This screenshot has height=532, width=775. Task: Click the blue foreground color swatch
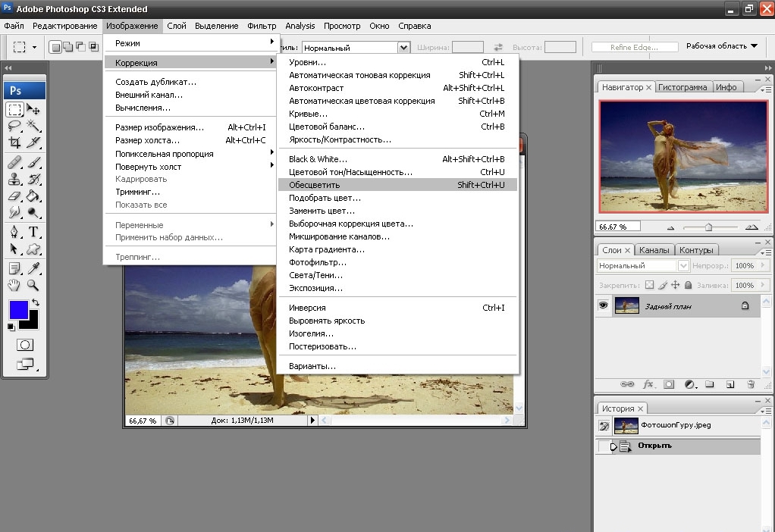coord(19,309)
